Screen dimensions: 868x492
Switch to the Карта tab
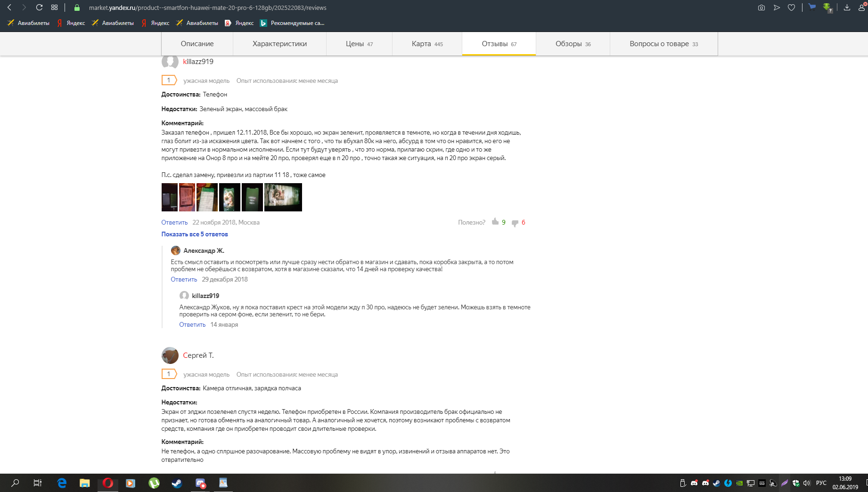pyautogui.click(x=427, y=44)
